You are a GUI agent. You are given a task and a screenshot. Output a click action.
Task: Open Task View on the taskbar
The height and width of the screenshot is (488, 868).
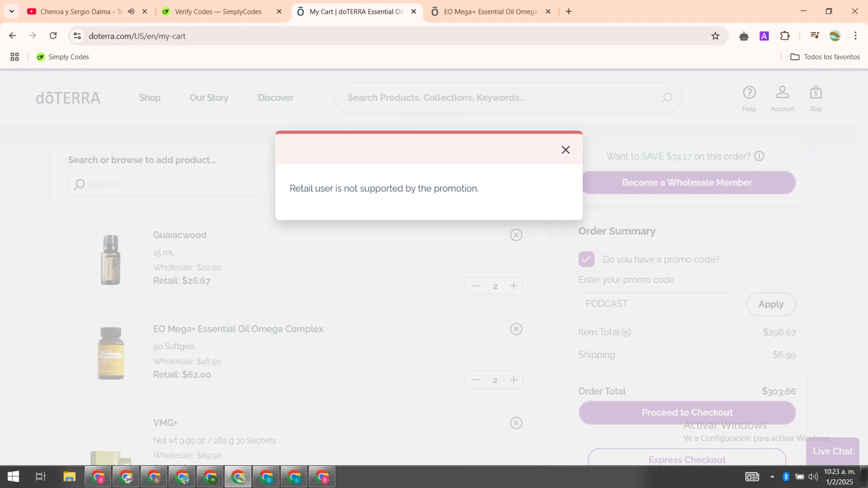pos(41,477)
